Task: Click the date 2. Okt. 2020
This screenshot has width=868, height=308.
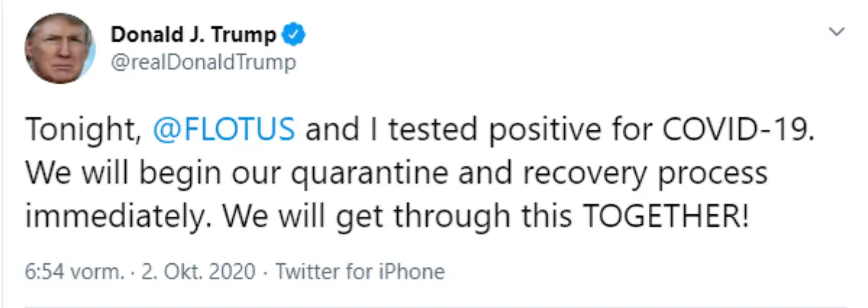Action: coord(200,272)
